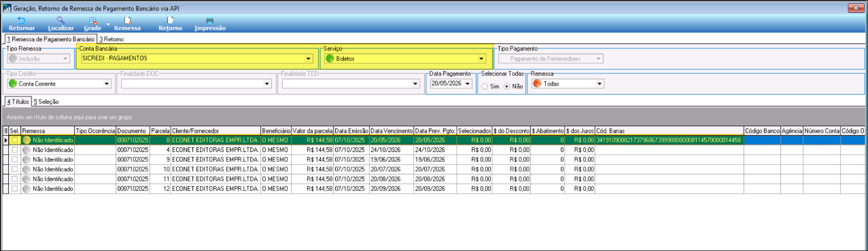Close the Geração Retorno de Remessa window
This screenshot has height=251, width=868.
pos(855,8)
